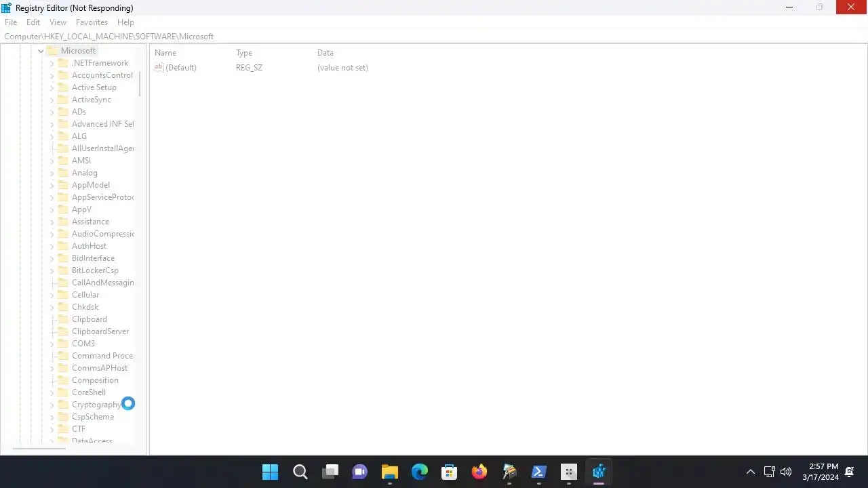The image size is (868, 488).
Task: Expand the ADs key
Action: [52, 112]
